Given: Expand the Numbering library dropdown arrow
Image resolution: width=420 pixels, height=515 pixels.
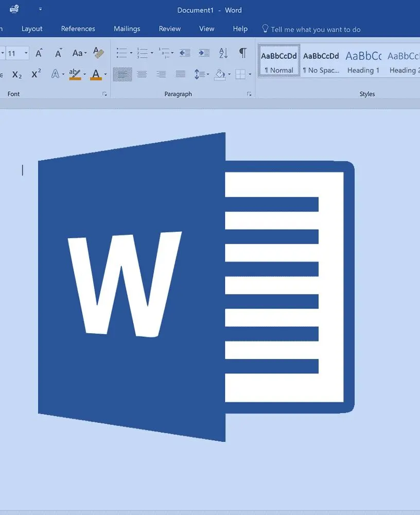Looking at the screenshot, I should [x=152, y=53].
